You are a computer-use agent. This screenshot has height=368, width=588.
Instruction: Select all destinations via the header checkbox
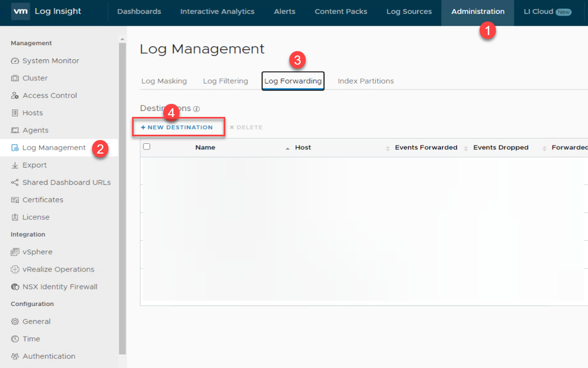(x=147, y=147)
